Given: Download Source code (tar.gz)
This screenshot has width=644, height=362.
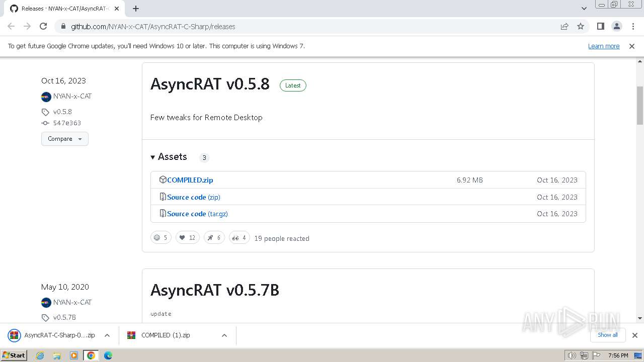Looking at the screenshot, I should (x=197, y=214).
